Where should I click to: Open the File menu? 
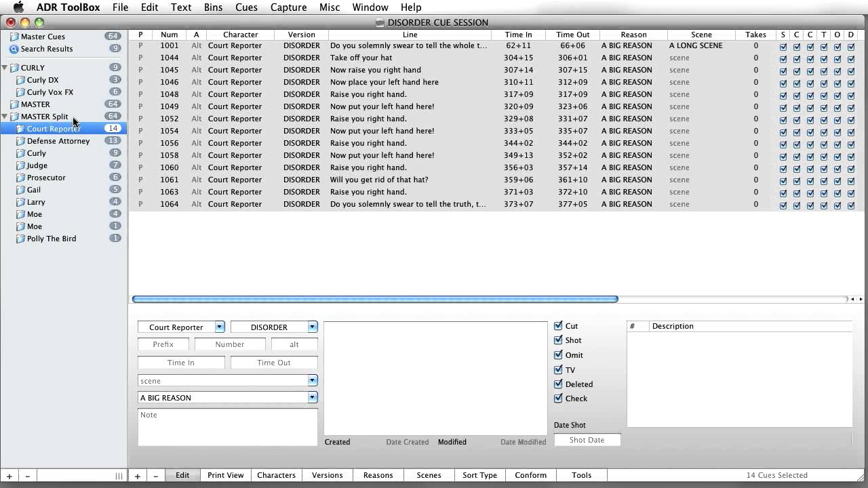click(x=120, y=7)
